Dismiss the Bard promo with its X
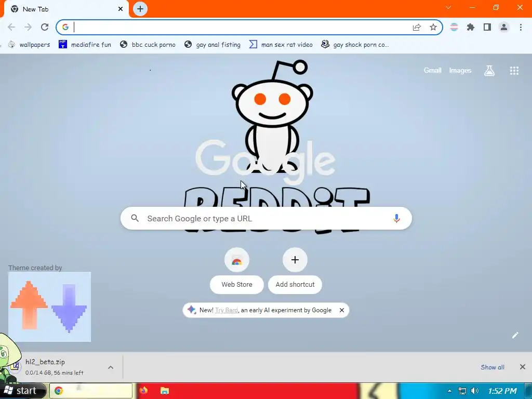Image resolution: width=532 pixels, height=399 pixels. (x=342, y=310)
